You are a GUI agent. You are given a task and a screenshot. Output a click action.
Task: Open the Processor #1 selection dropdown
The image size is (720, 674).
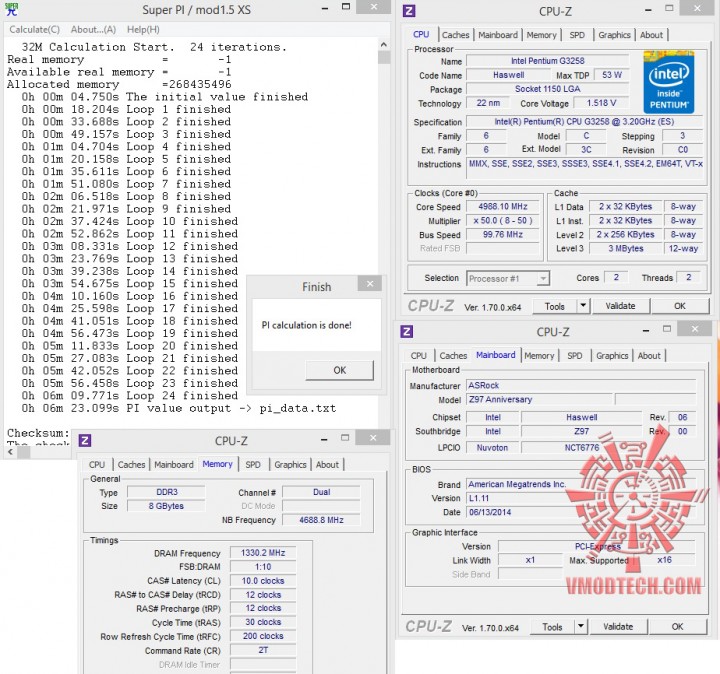tap(508, 279)
